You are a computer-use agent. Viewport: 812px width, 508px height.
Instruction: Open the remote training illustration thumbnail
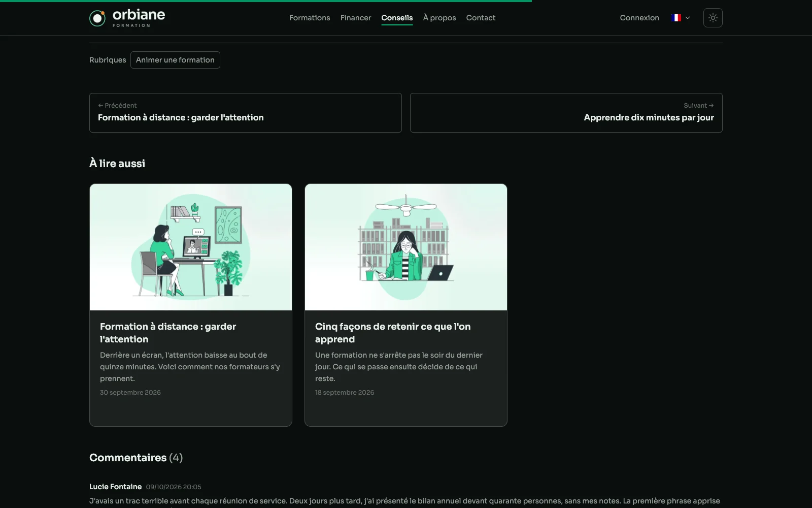tap(191, 247)
